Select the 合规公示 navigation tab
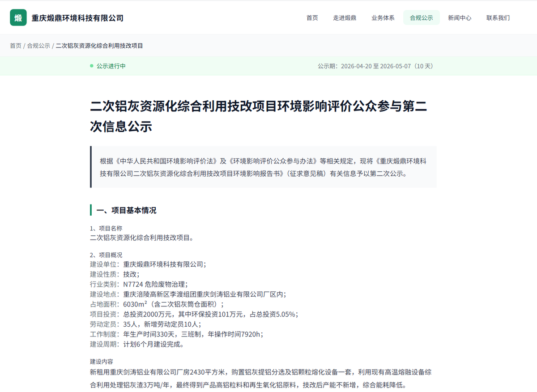 coord(421,18)
